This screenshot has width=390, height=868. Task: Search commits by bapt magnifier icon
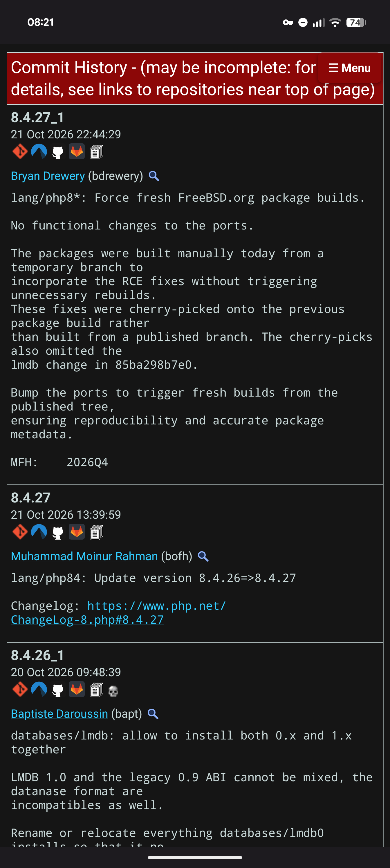[154, 714]
